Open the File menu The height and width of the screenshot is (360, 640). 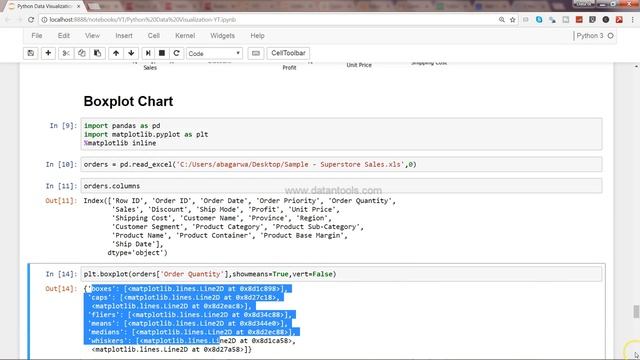tap(37, 36)
